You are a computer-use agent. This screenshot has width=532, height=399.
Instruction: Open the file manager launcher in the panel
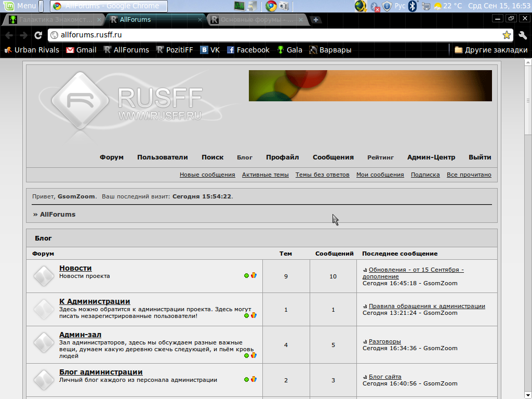click(252, 6)
